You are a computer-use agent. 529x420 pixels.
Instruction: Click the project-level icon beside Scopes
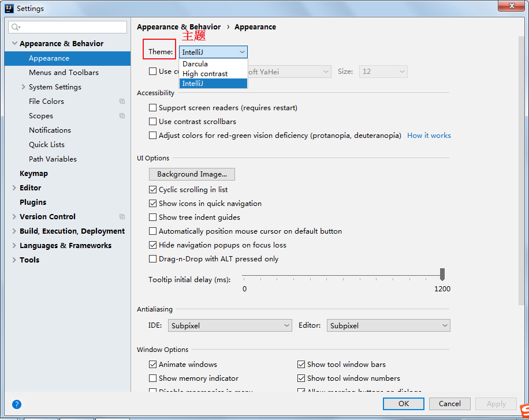coord(122,116)
